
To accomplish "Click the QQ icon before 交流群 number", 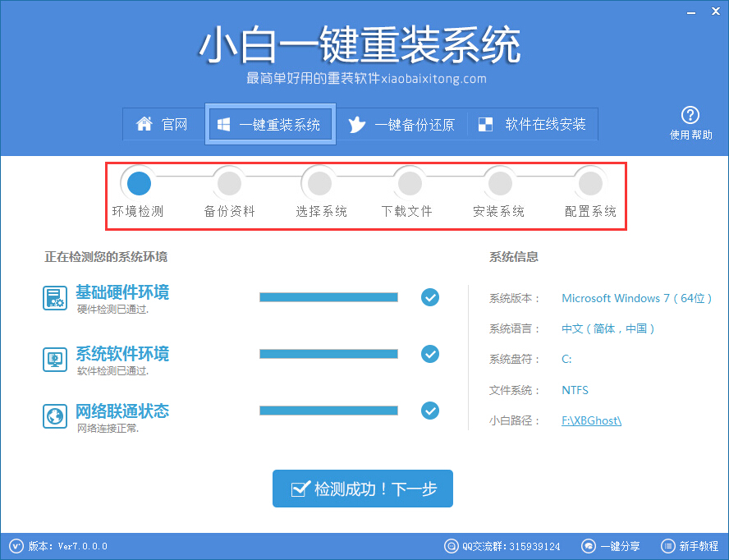I will (452, 545).
